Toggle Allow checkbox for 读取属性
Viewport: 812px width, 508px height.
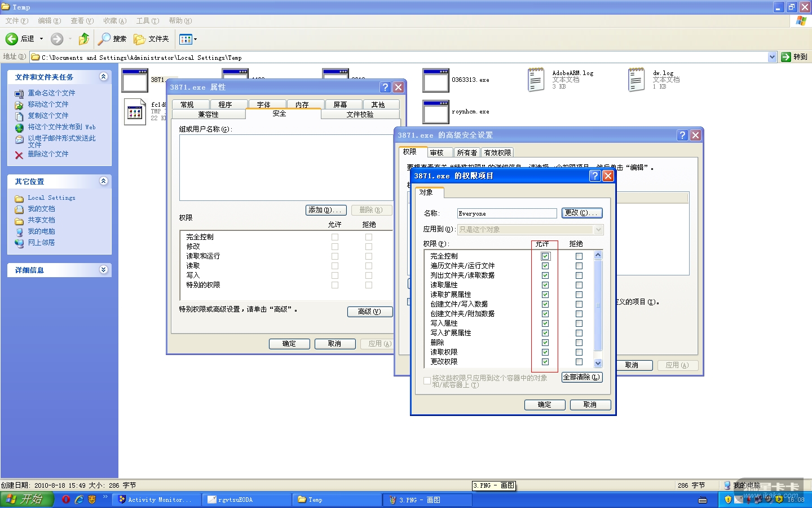click(545, 285)
